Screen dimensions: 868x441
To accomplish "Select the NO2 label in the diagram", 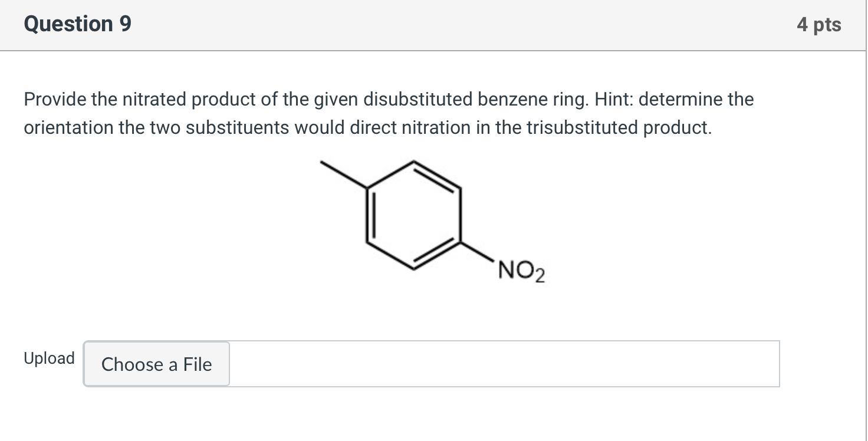I will click(519, 269).
